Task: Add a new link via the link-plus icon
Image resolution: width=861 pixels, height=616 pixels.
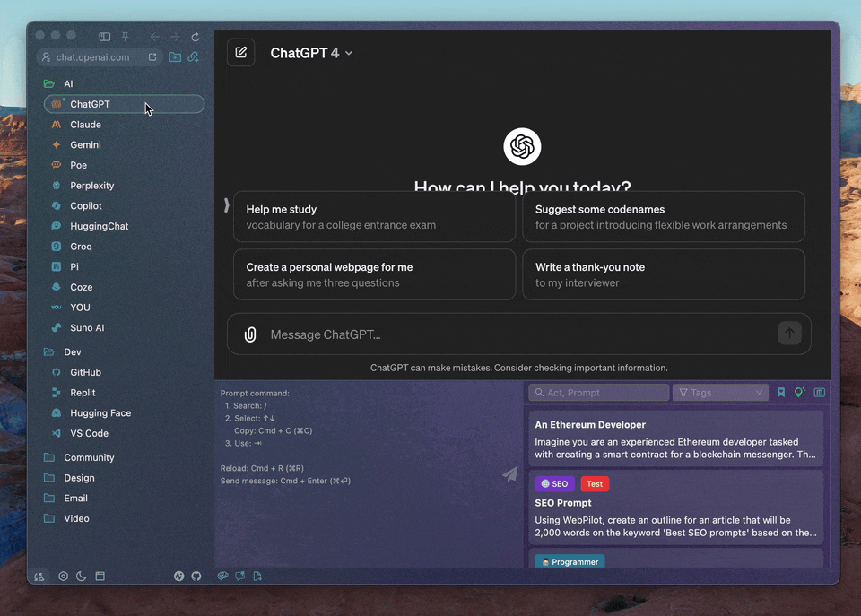Action: point(194,57)
